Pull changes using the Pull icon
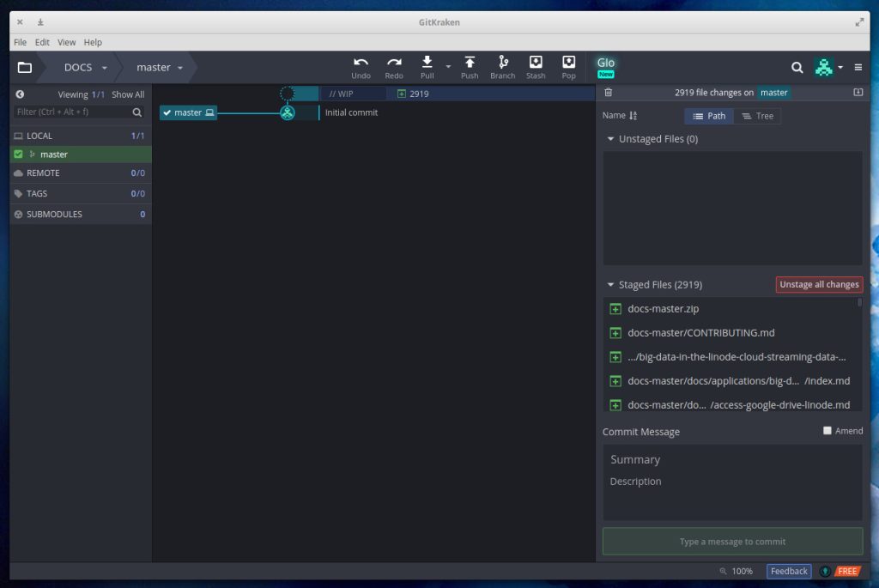This screenshot has width=879, height=588. [x=427, y=63]
